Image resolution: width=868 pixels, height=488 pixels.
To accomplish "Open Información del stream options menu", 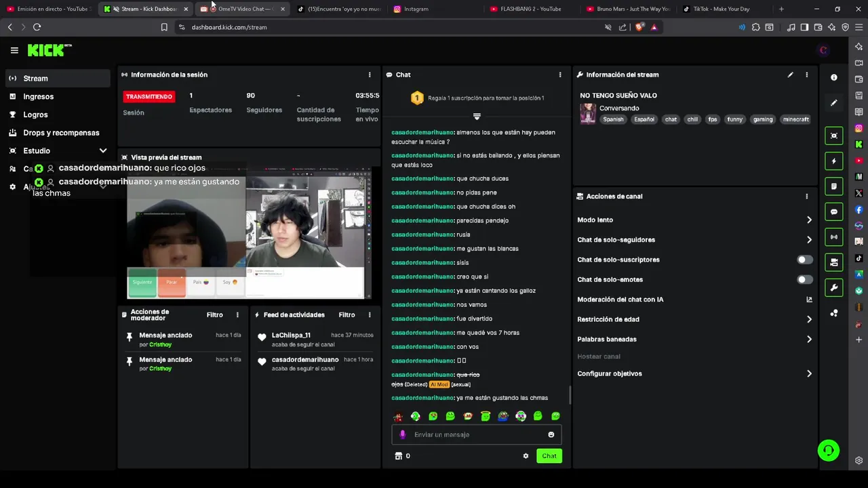I will 807,75.
